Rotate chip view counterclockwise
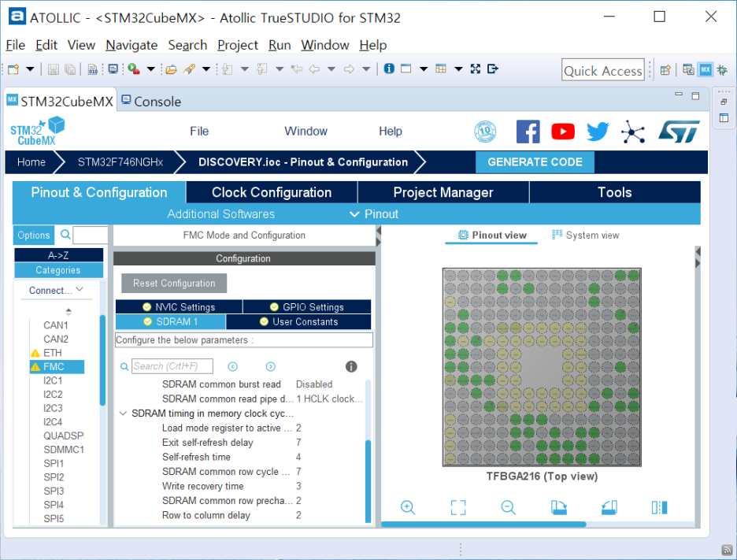737x560 pixels. coord(609,507)
